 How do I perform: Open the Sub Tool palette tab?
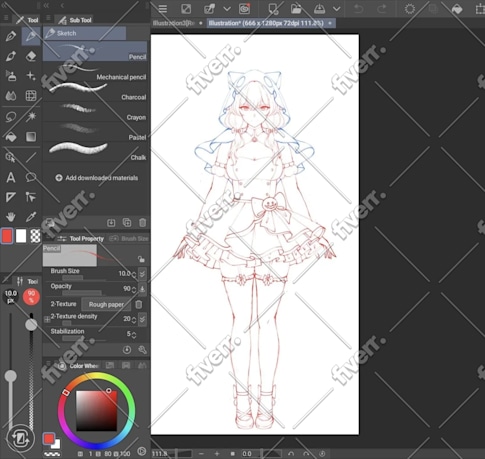(x=75, y=20)
